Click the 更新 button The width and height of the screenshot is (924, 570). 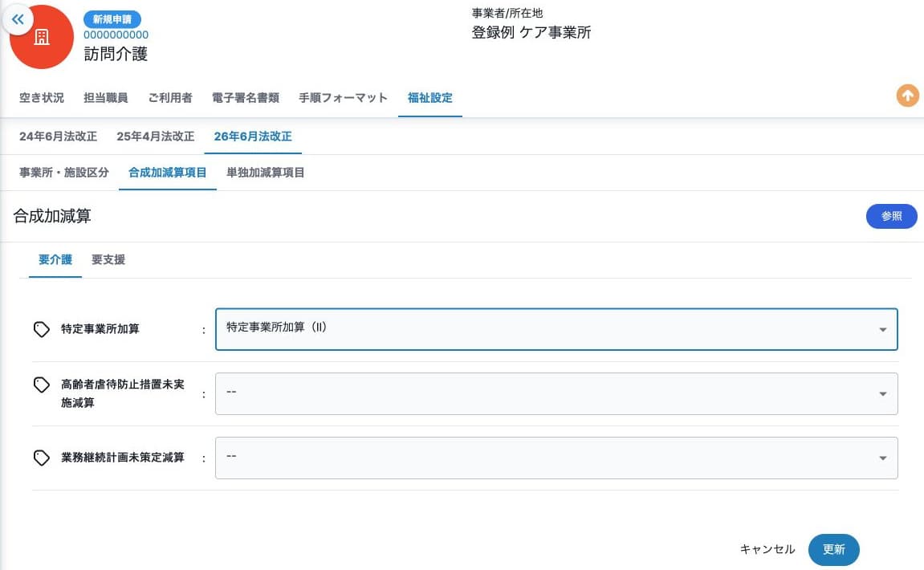click(833, 549)
